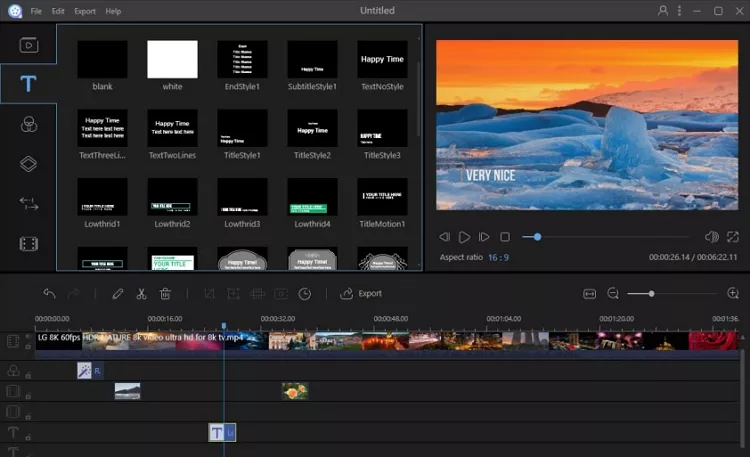
Task: Adjust the timeline zoom slider
Action: coord(672,293)
